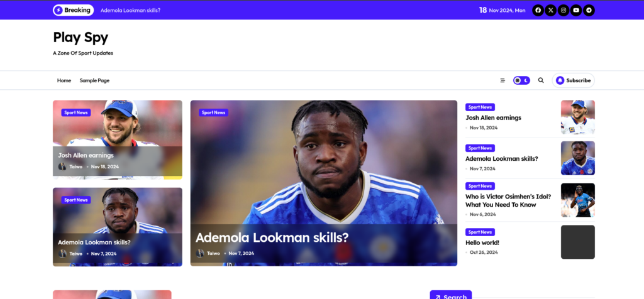Click the search magnifier icon
Viewport: 644px width, 299px height.
click(541, 80)
